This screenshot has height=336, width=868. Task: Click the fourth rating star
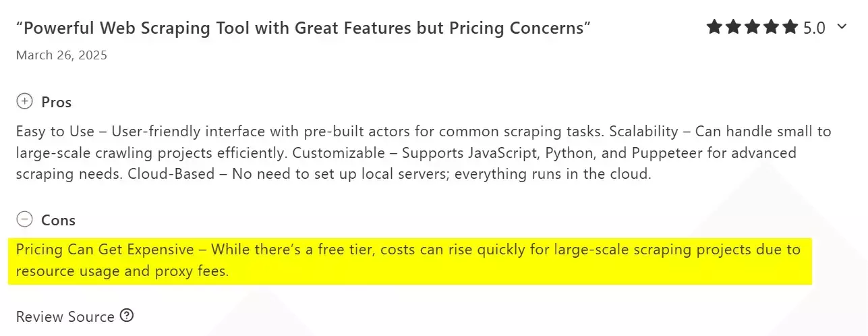[x=772, y=27]
